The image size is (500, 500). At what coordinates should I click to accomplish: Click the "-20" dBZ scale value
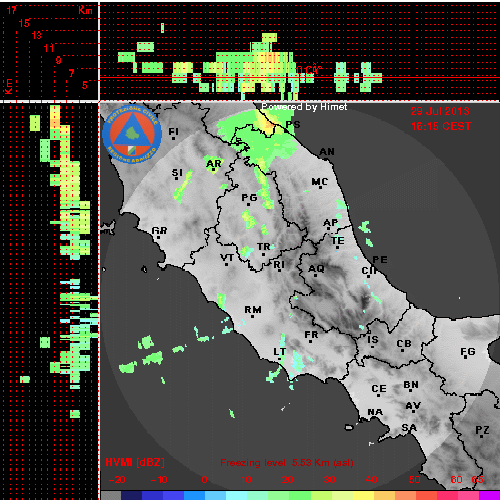[117, 480]
